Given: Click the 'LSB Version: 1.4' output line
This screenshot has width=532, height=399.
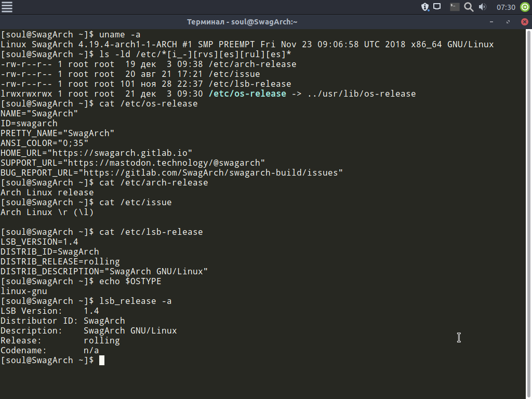Looking at the screenshot, I should pyautogui.click(x=49, y=311).
